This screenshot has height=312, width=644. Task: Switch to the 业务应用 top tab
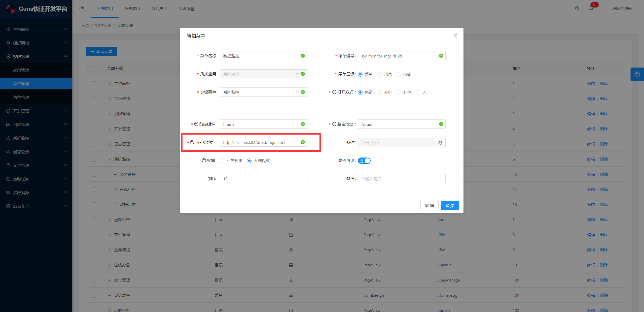click(132, 9)
